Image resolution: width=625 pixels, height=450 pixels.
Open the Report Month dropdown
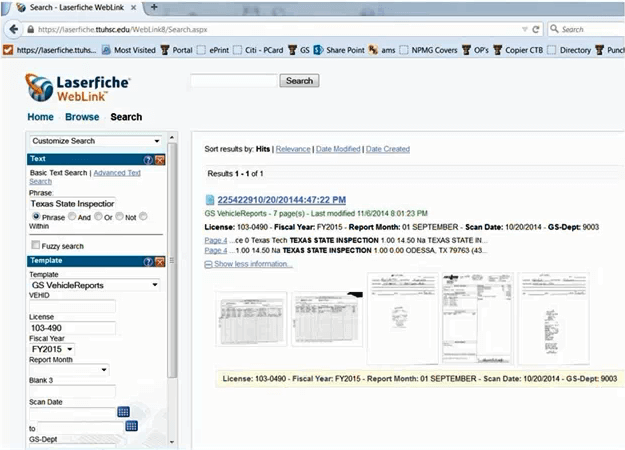click(x=69, y=369)
